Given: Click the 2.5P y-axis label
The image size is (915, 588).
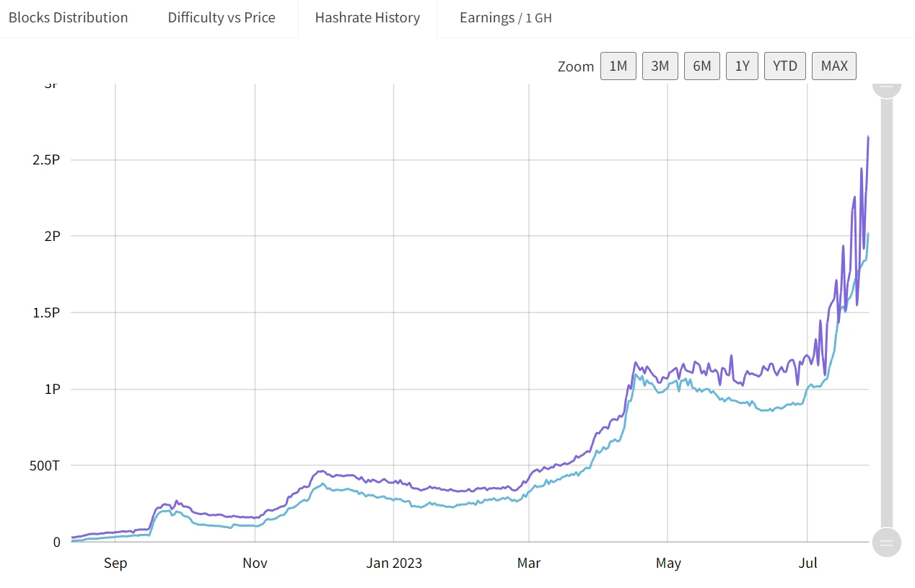Looking at the screenshot, I should [x=46, y=159].
